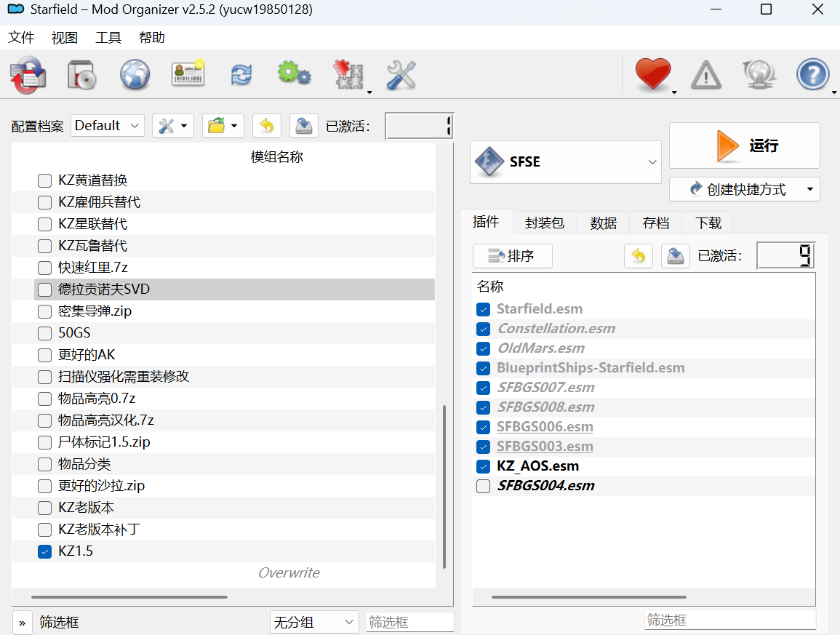Screen dimensions: 840x635
Task: Click the mod list horizontal scrollbar
Action: [129, 596]
